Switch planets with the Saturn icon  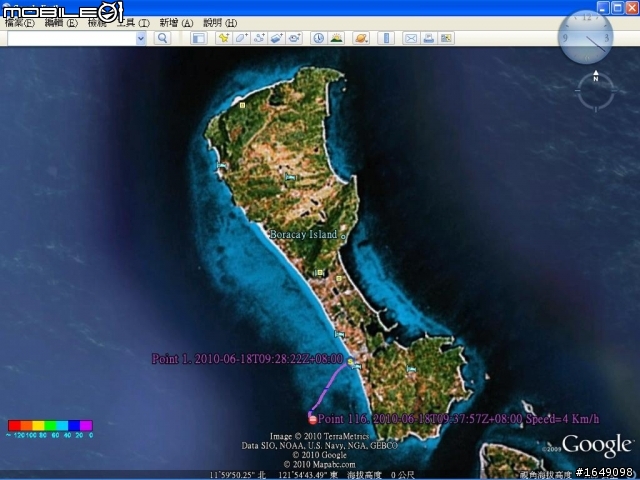(361, 38)
